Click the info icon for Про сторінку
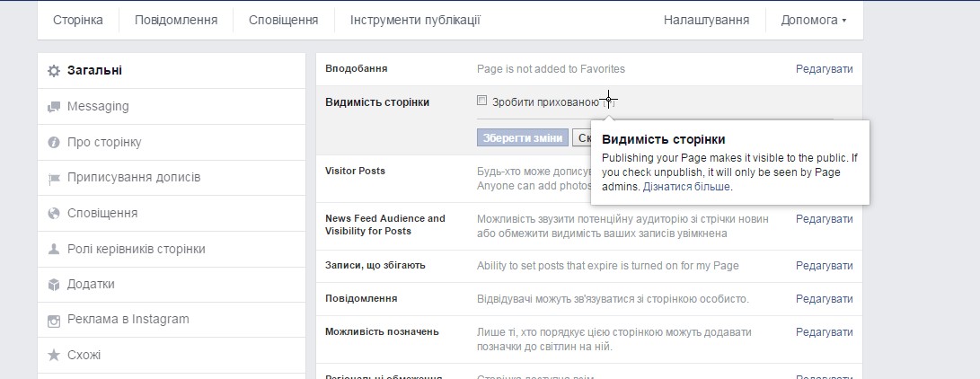This screenshot has height=379, width=980. pos(55,143)
